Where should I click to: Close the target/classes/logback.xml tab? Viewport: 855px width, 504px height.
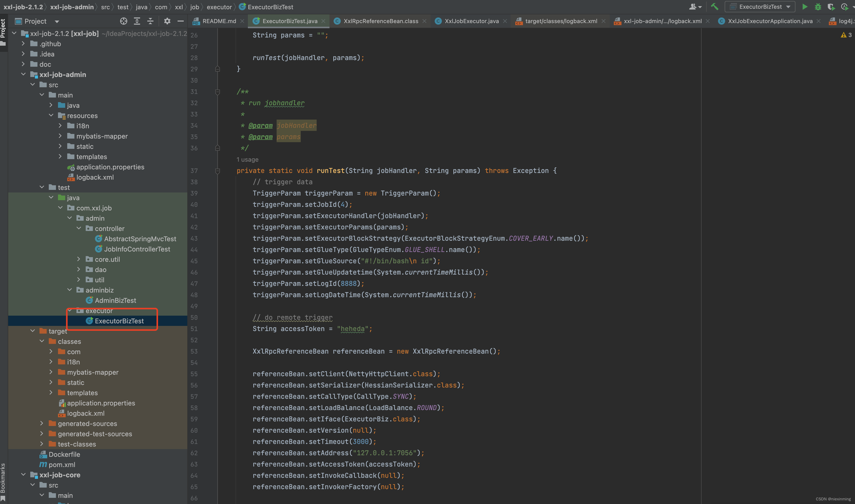[603, 21]
